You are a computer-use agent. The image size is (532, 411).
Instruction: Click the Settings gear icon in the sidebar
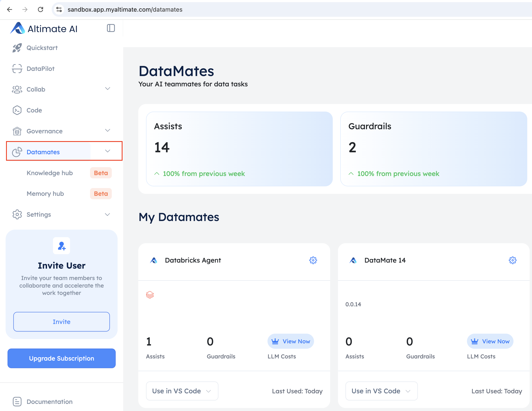[17, 214]
